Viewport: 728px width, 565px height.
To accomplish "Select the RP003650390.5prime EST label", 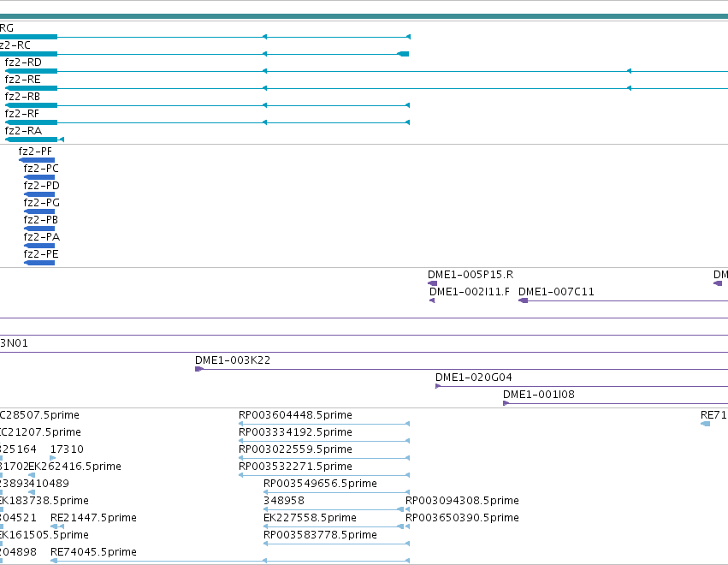I will pyautogui.click(x=462, y=518).
